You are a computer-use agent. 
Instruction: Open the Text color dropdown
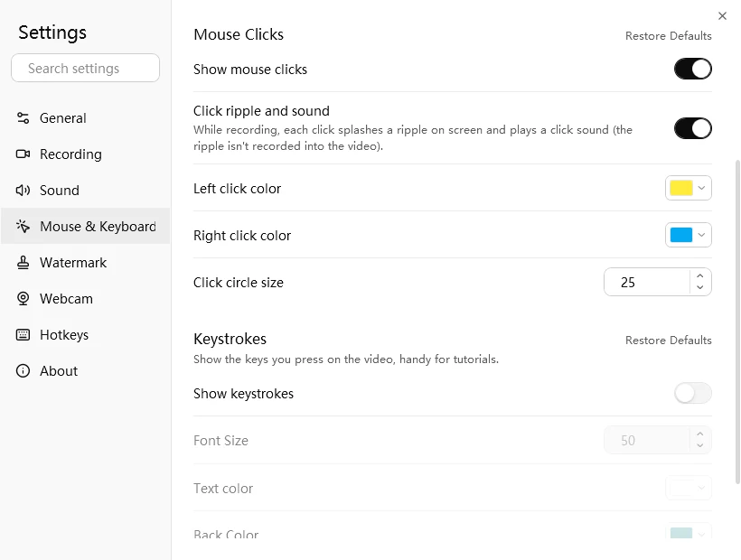click(x=689, y=488)
